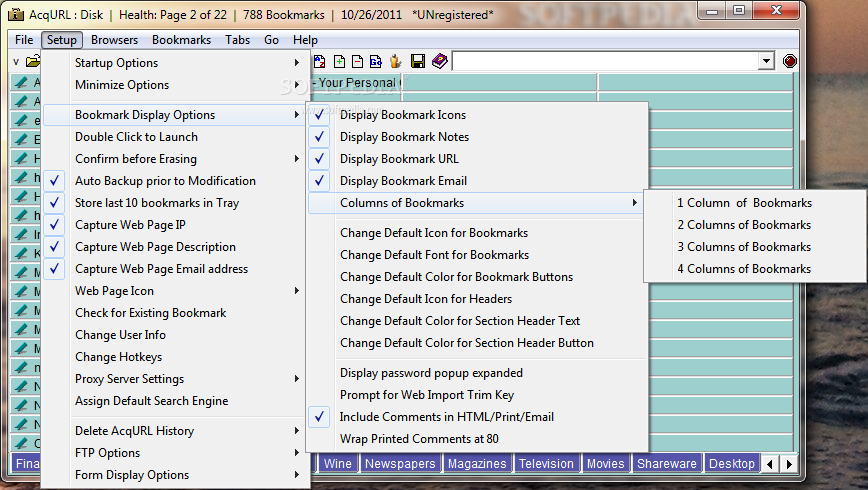Screen dimensions: 868x490
Task: Click the small v toolbar toggle
Action: pos(16,61)
